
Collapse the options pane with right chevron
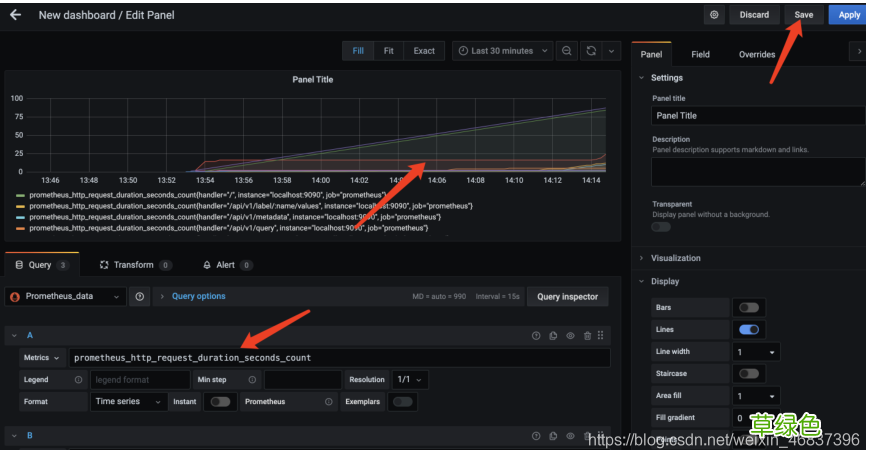pos(859,52)
